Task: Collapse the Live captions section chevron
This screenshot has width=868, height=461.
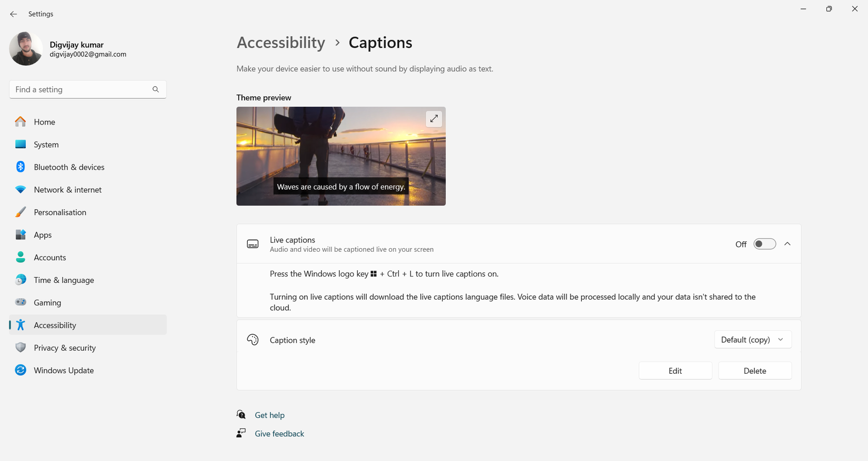Action: coord(788,244)
